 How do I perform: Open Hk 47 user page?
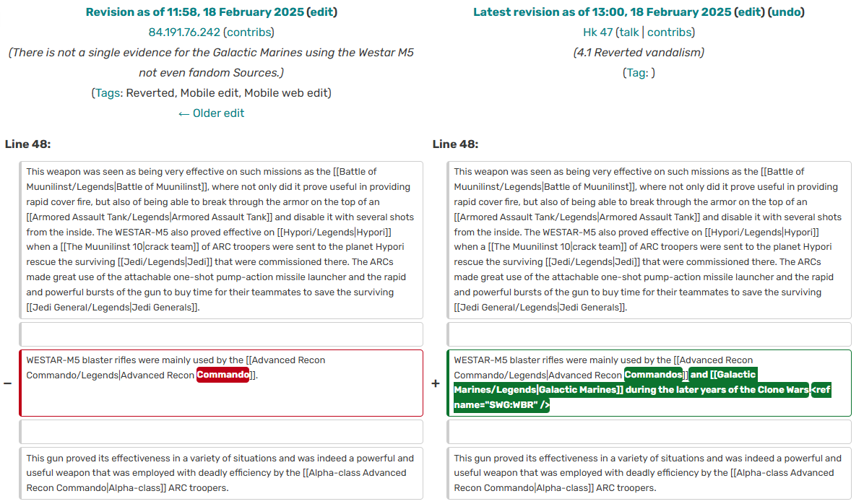point(598,32)
